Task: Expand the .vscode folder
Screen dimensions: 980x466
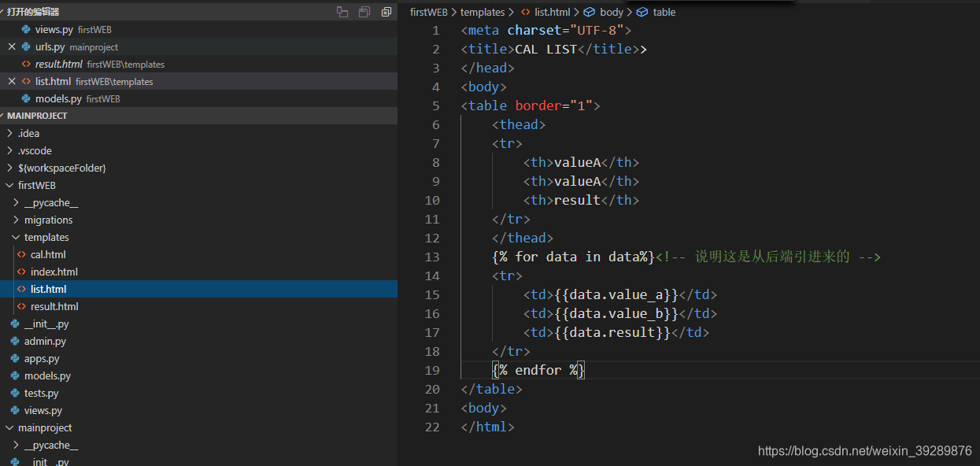Action: (9, 150)
